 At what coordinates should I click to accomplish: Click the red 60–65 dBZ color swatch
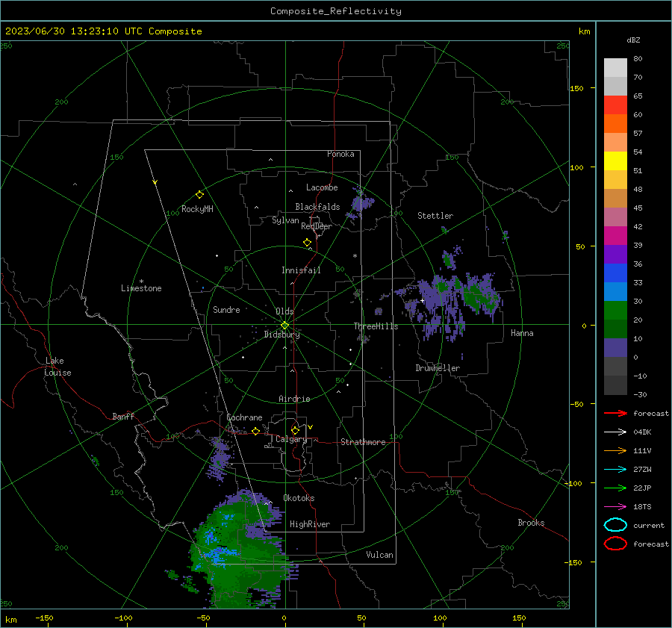tap(615, 105)
